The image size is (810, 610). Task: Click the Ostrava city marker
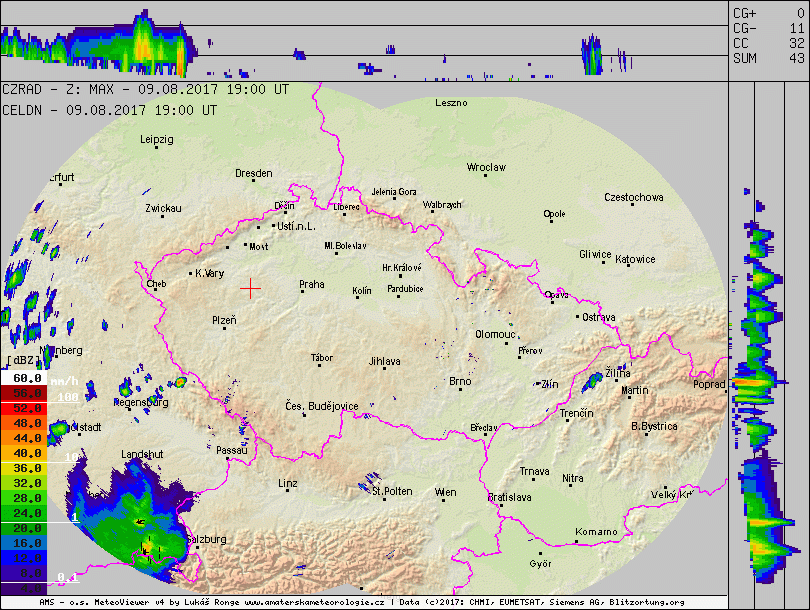(578, 317)
